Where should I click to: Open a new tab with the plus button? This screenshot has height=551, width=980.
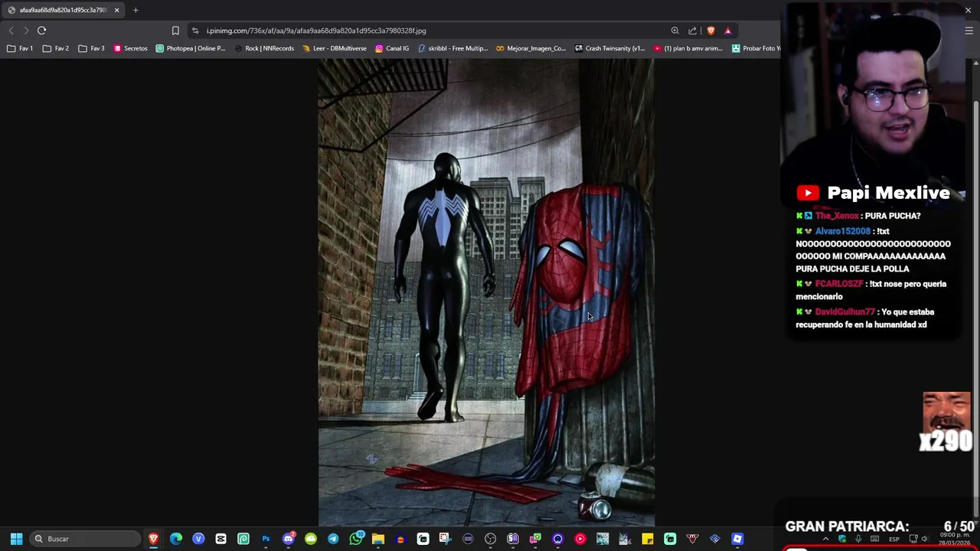click(136, 10)
